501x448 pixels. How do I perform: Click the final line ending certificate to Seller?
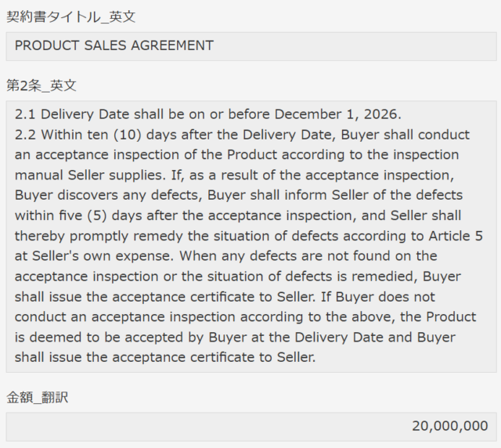tap(164, 358)
